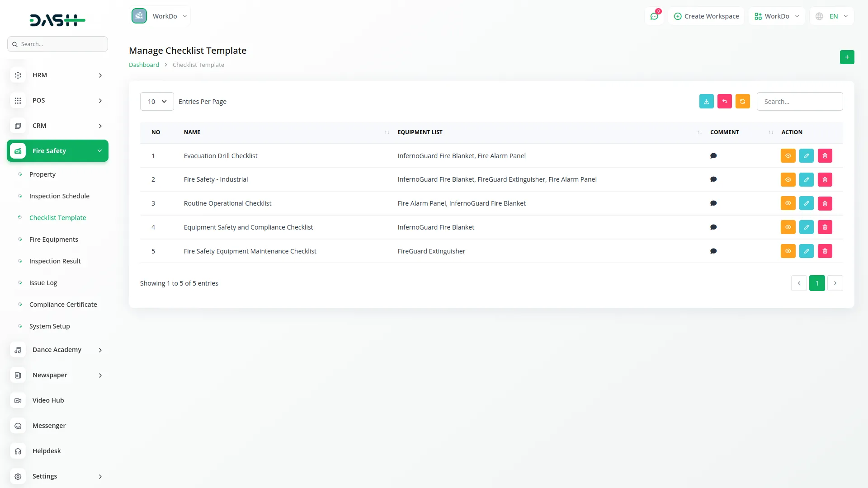Click the teal download export icon
Viewport: 868px width, 488px height.
[706, 102]
